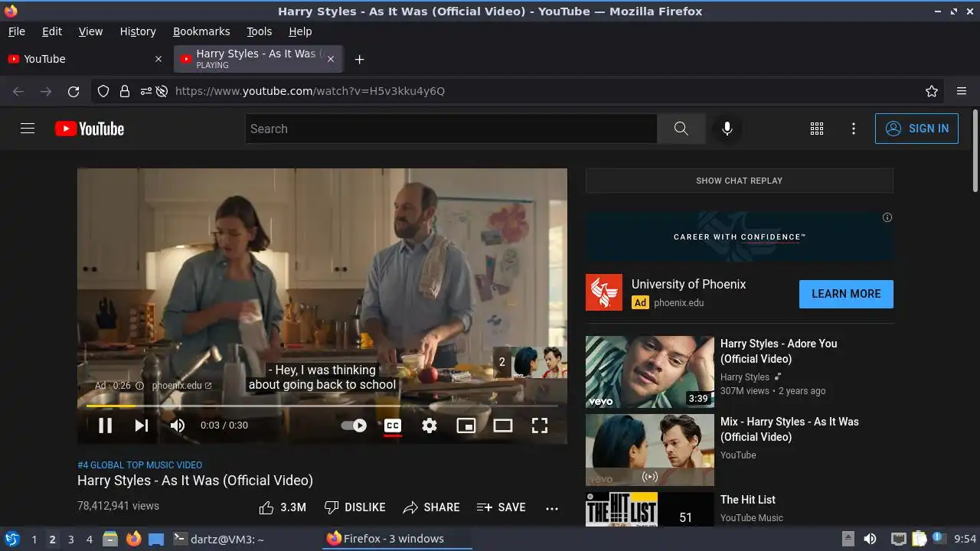Click the SIGN IN button
This screenshot has width=980, height=551.
tap(916, 129)
